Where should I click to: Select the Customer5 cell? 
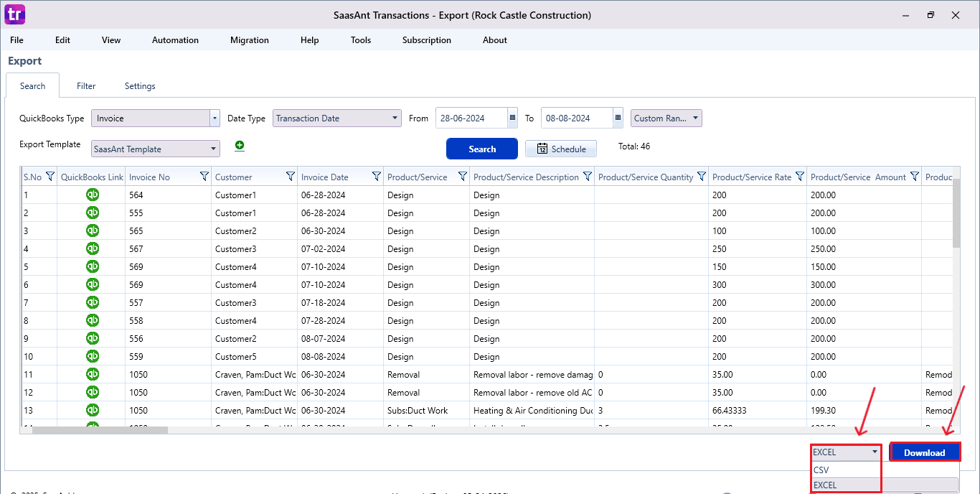click(254, 357)
